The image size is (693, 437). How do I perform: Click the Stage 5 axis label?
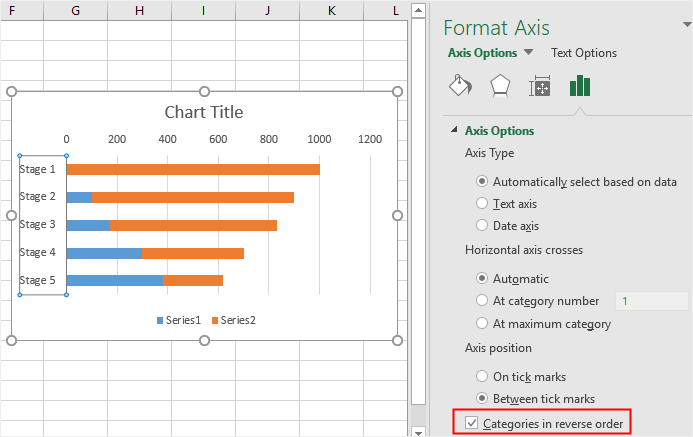(x=38, y=280)
